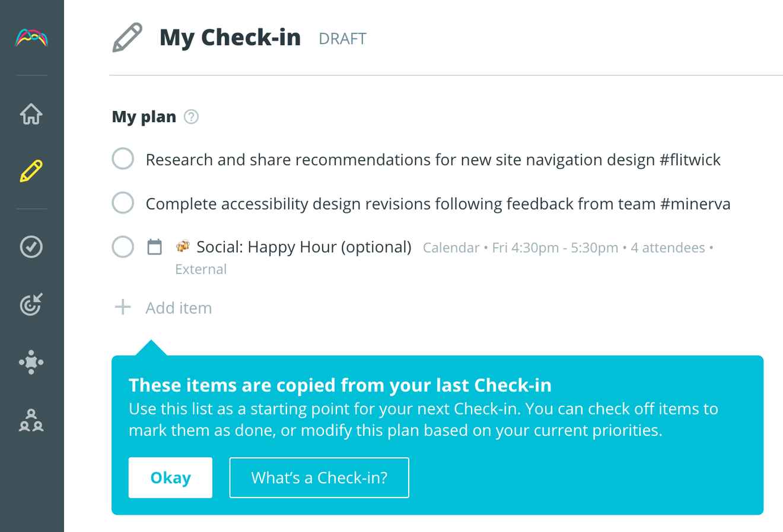Screen dimensions: 783x532
Task: Open the connected-nodes sidebar icon
Action: click(x=31, y=362)
